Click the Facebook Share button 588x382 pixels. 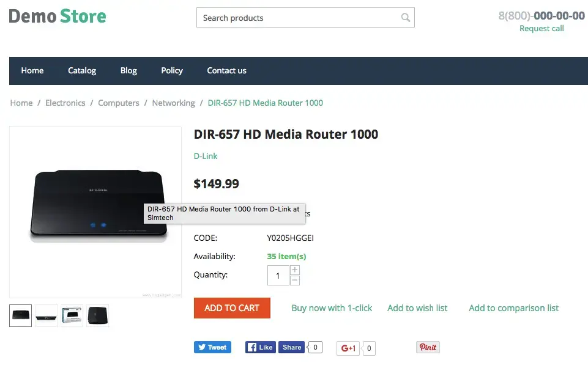pos(292,347)
